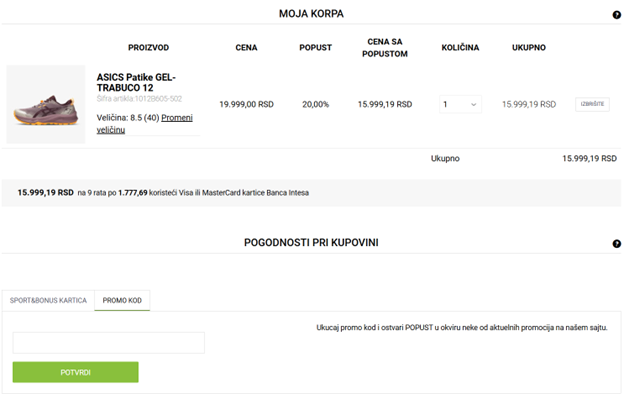The height and width of the screenshot is (394, 624).
Task: Open help icon beside Moja Korpa heading
Action: click(616, 15)
